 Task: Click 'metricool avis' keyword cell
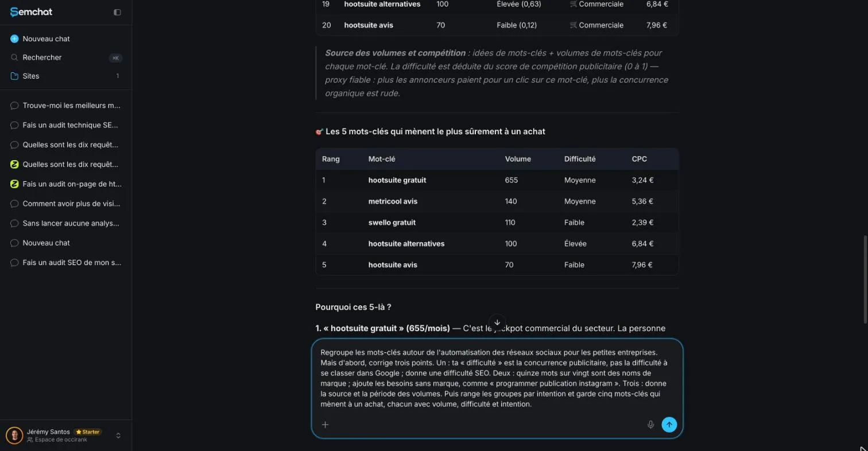[x=393, y=201]
